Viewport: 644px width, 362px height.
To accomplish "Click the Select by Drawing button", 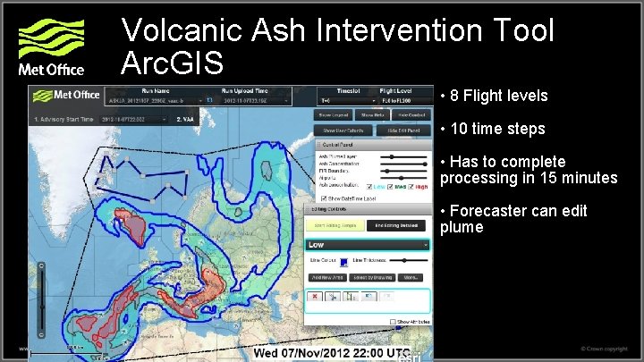I will 372,278.
